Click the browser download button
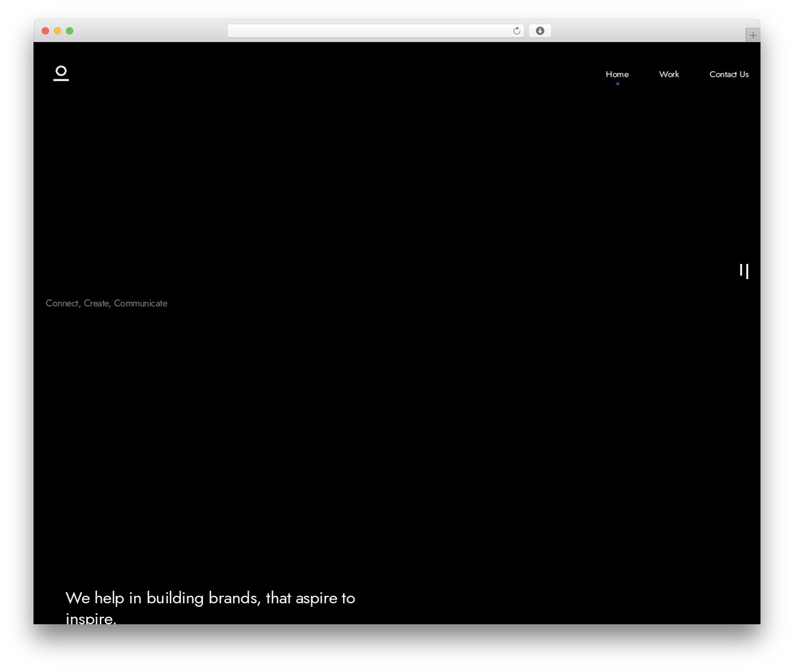 (540, 31)
